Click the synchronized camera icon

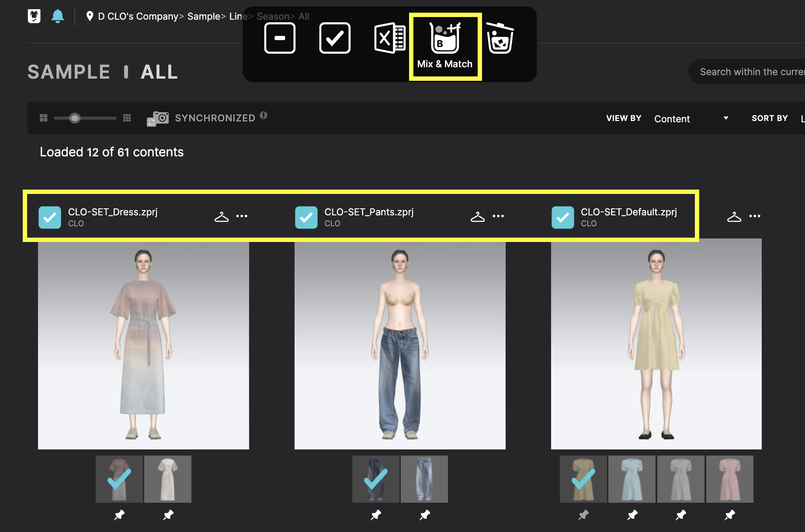158,118
